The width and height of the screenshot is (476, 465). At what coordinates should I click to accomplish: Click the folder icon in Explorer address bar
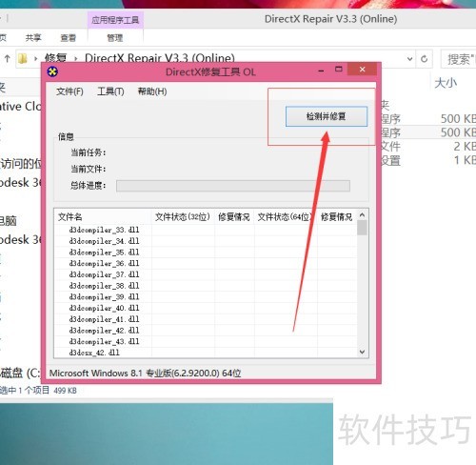(x=23, y=59)
